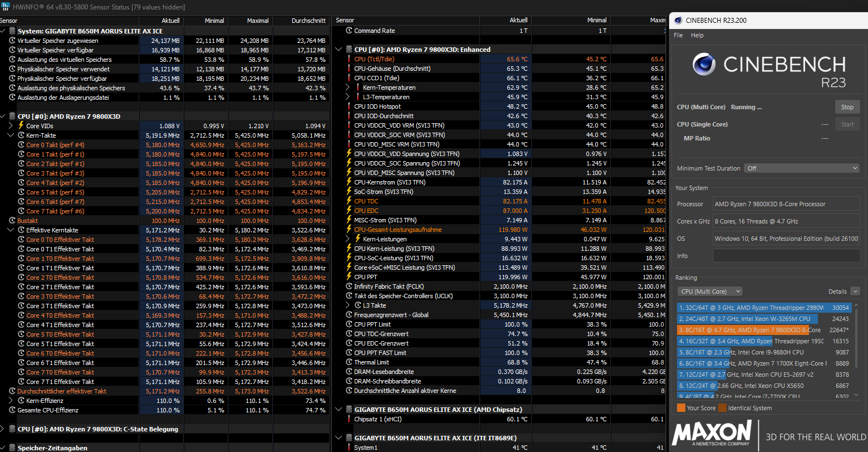Collapse the Ryzen 7 9800X3D Enhanced group
The height and width of the screenshot is (452, 868).
click(339, 50)
